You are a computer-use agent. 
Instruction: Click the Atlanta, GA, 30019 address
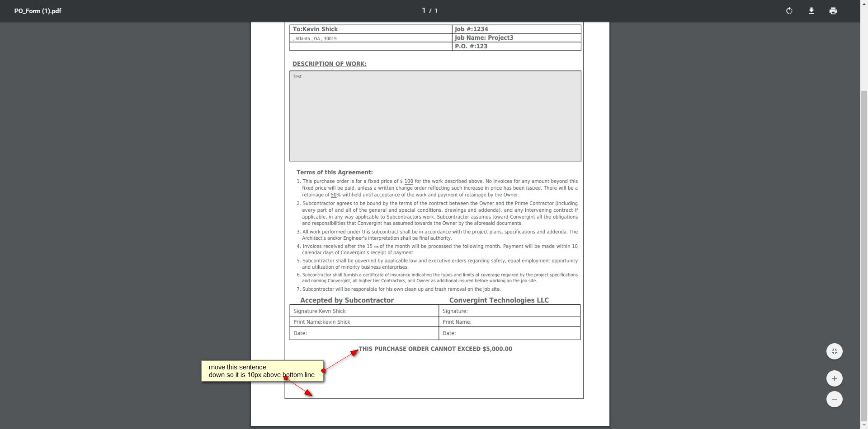click(x=315, y=39)
